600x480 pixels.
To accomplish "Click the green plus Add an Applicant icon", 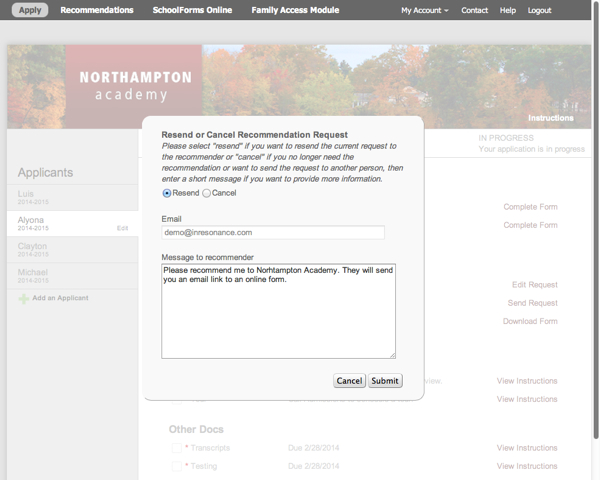I will coord(23,299).
